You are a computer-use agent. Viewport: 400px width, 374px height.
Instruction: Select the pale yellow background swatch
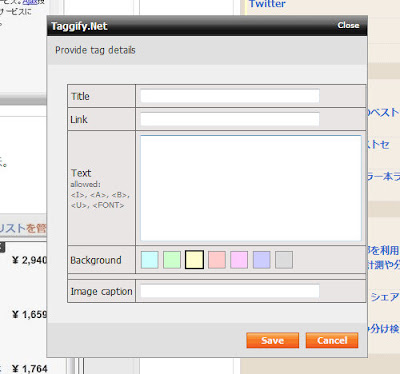194,260
